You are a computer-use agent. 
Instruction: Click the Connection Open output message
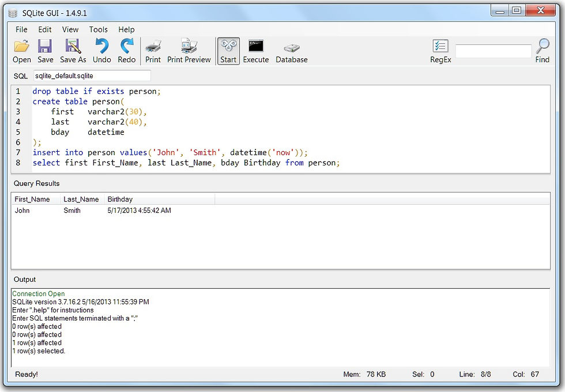[39, 293]
